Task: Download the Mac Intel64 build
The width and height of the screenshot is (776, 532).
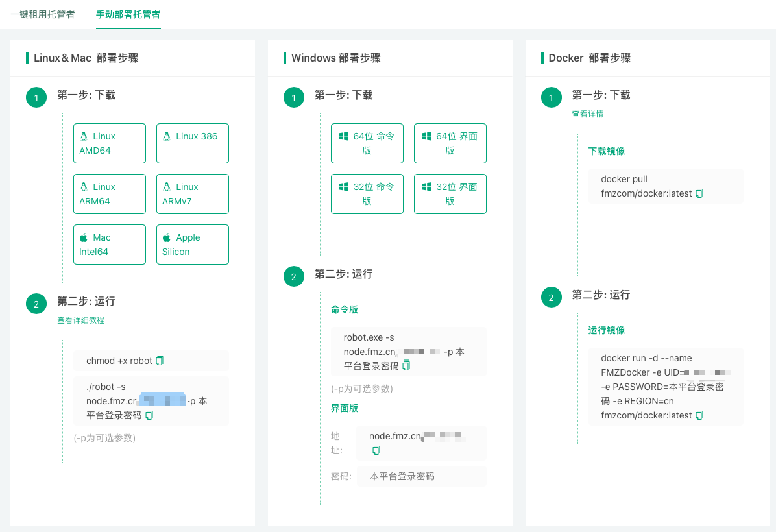Action: [x=110, y=244]
